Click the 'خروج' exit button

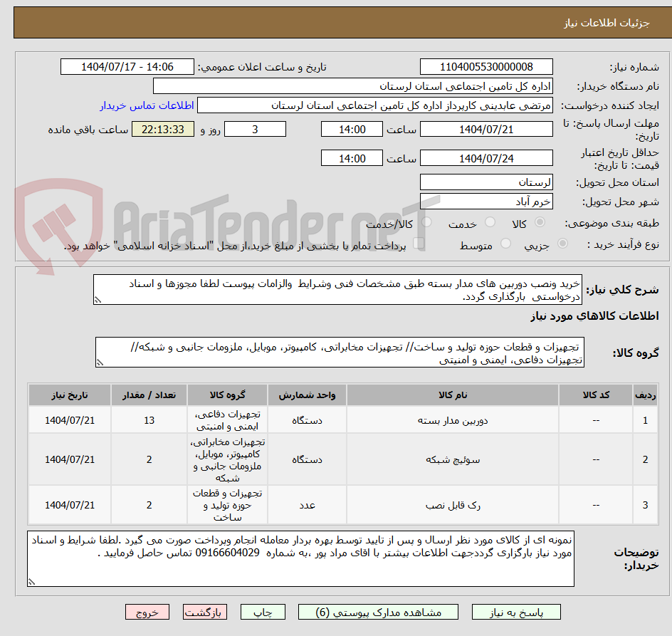(147, 612)
